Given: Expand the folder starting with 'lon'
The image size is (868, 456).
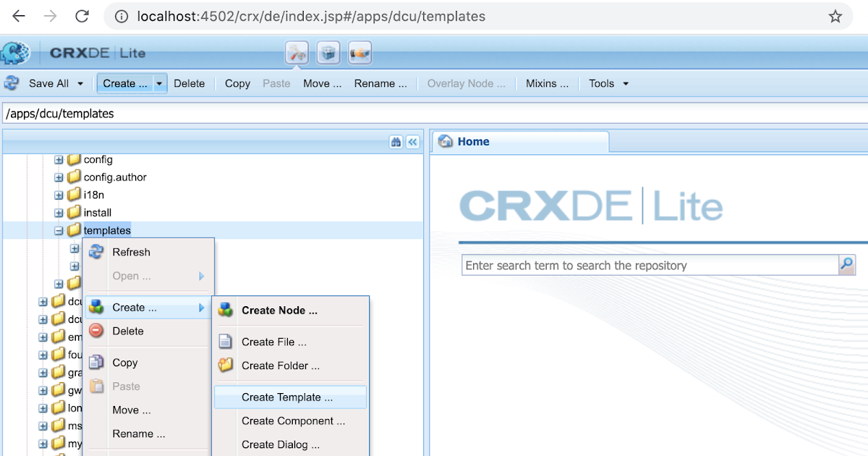Looking at the screenshot, I should 43,408.
